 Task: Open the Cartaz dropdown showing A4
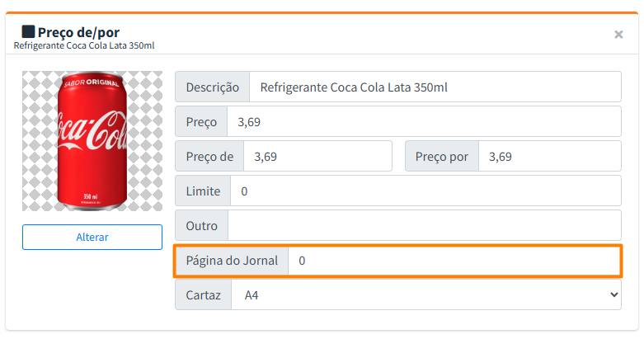pyautogui.click(x=426, y=294)
